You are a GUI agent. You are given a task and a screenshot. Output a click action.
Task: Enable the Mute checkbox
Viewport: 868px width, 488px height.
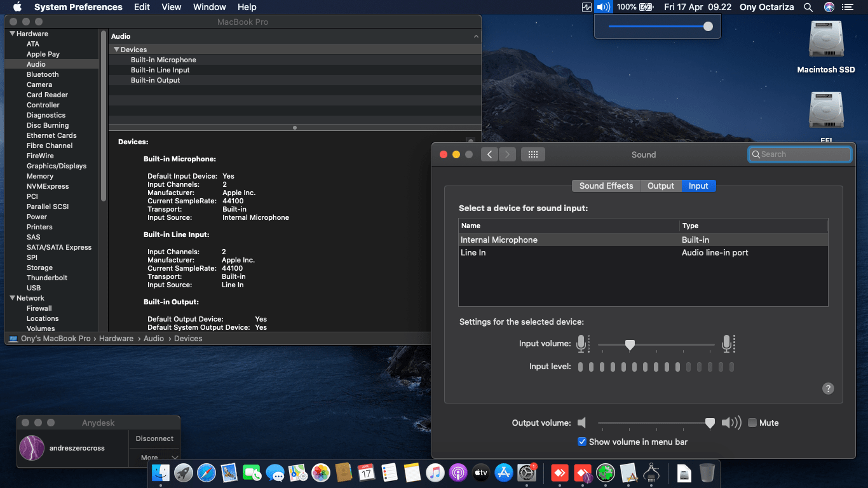752,423
